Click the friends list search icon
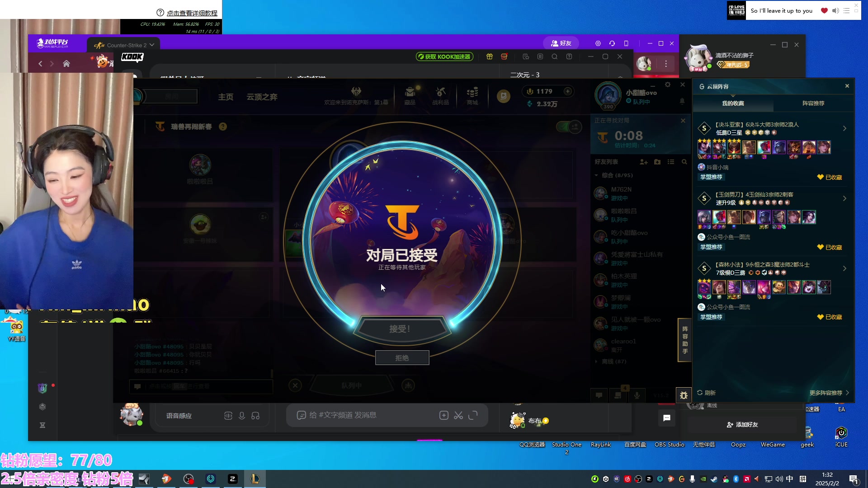The image size is (868, 488). 684,162
